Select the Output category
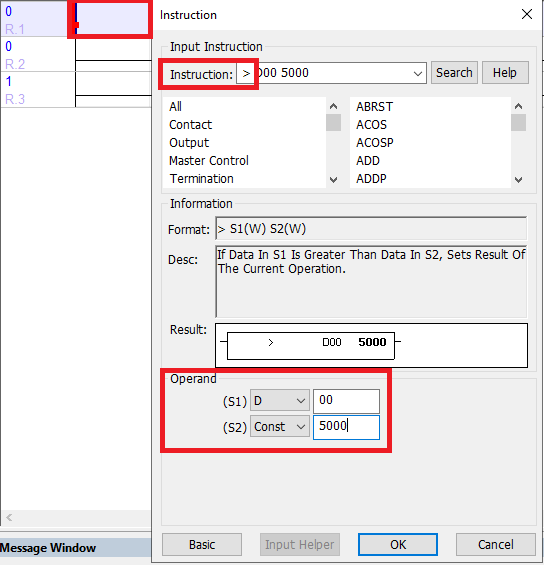The image size is (544, 565). tap(189, 143)
